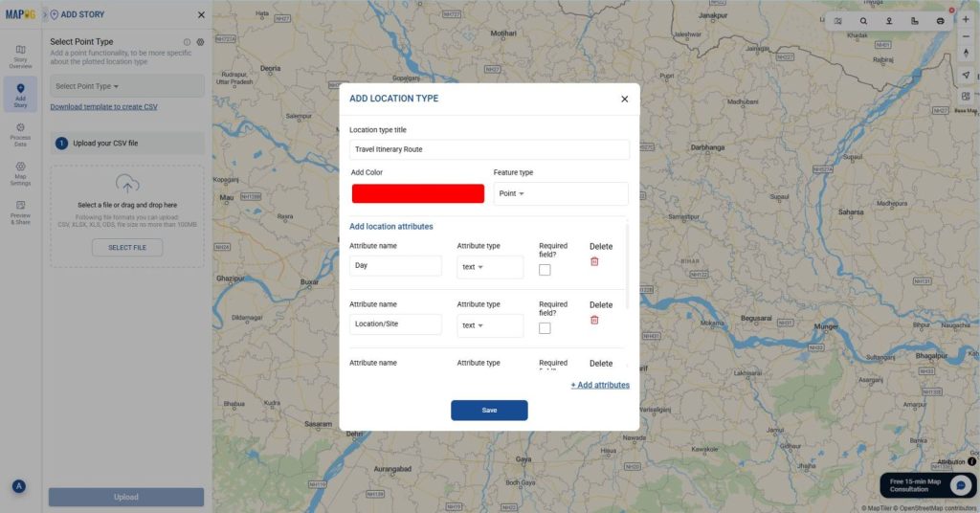Click the Day attribute name field
This screenshot has height=513, width=980.
[x=395, y=265]
